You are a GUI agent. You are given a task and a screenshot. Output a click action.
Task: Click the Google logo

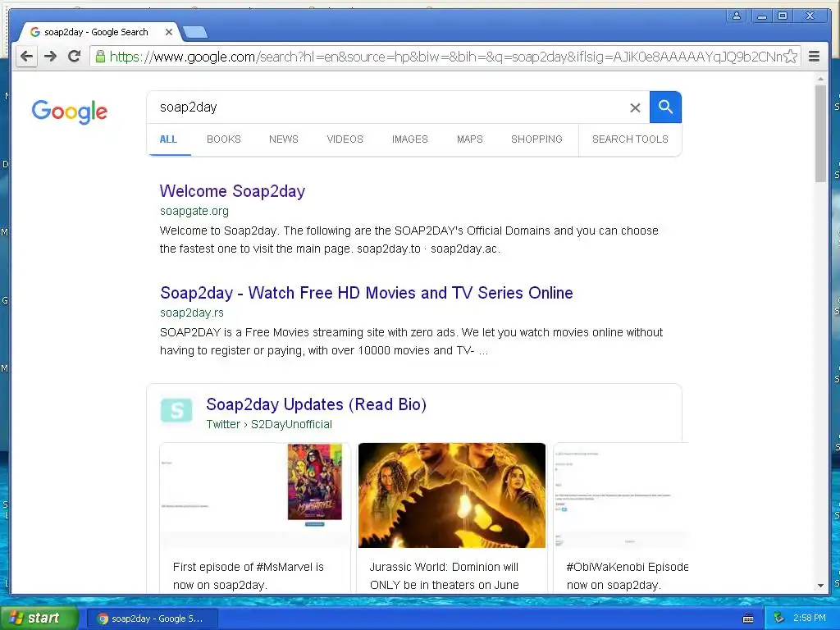(x=70, y=112)
